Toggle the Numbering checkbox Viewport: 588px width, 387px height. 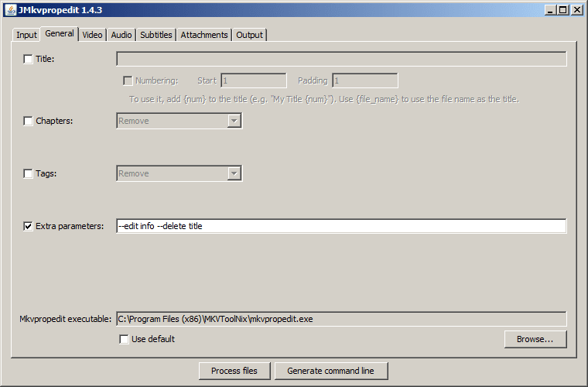click(128, 80)
